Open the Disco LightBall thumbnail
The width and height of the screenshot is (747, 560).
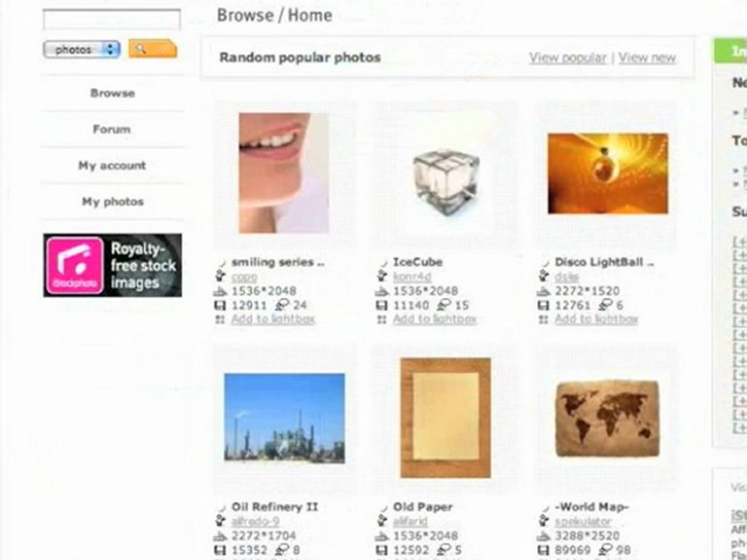coord(608,173)
